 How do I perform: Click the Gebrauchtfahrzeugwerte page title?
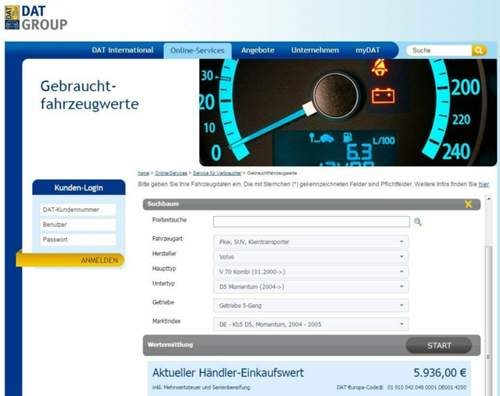[x=89, y=95]
